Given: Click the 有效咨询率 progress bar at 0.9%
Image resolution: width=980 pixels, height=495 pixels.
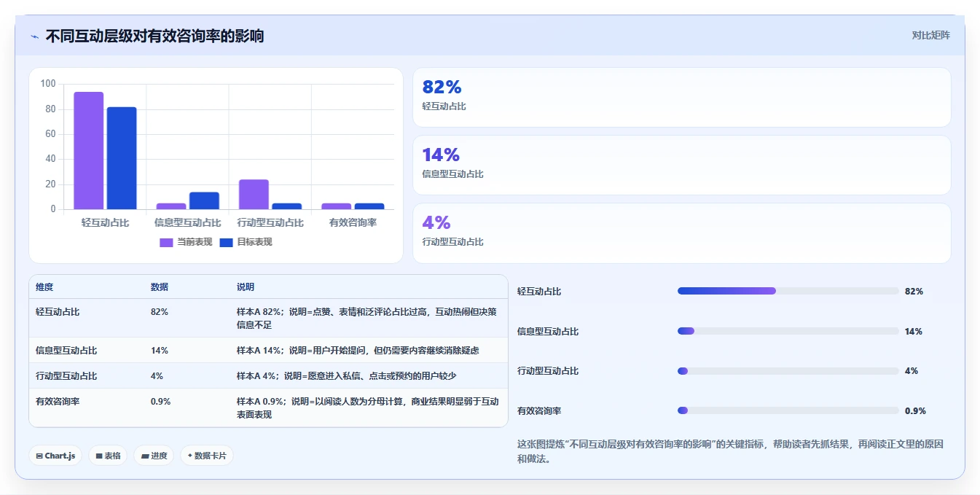Looking at the screenshot, I should [x=788, y=410].
